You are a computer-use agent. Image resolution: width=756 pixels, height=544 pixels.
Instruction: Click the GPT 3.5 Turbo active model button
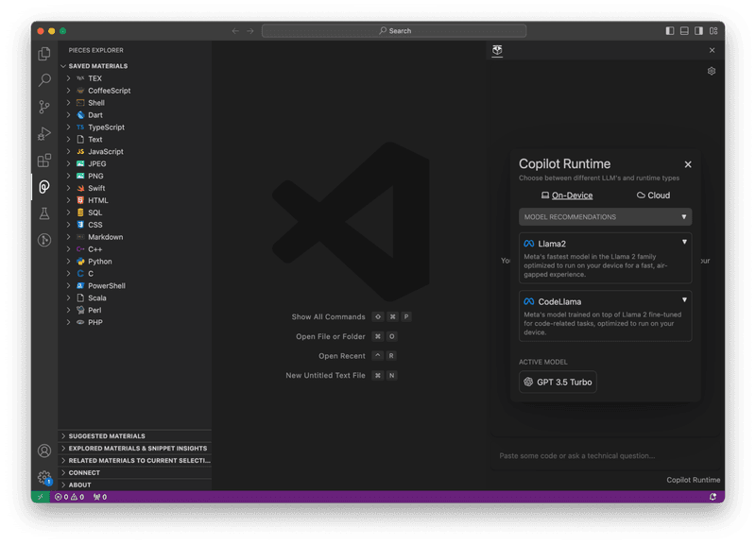pos(558,382)
